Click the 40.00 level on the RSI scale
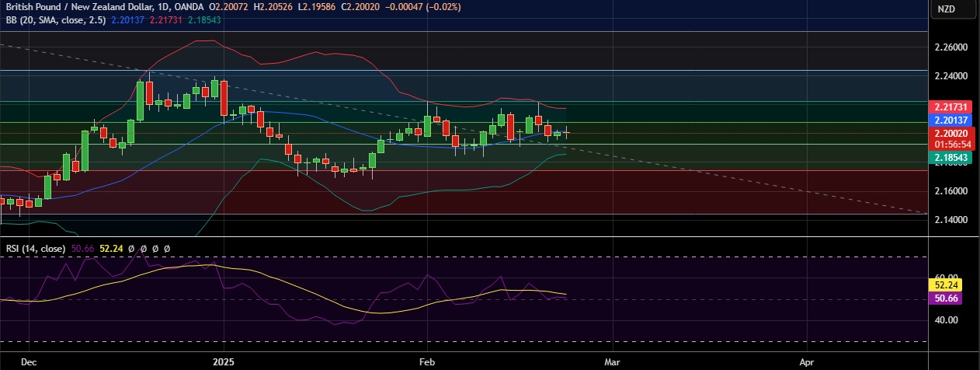The height and width of the screenshot is (370, 980). pyautogui.click(x=947, y=319)
